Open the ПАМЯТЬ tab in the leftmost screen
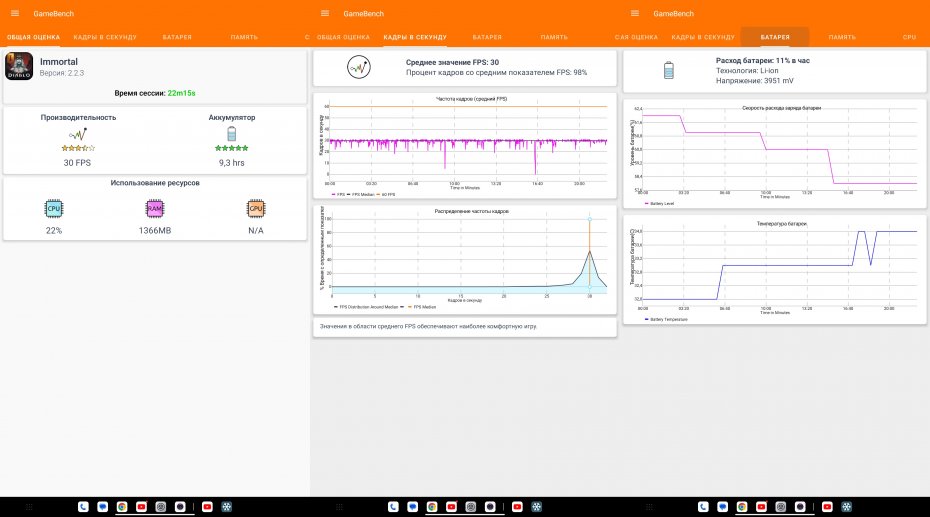This screenshot has height=517, width=930. (244, 37)
